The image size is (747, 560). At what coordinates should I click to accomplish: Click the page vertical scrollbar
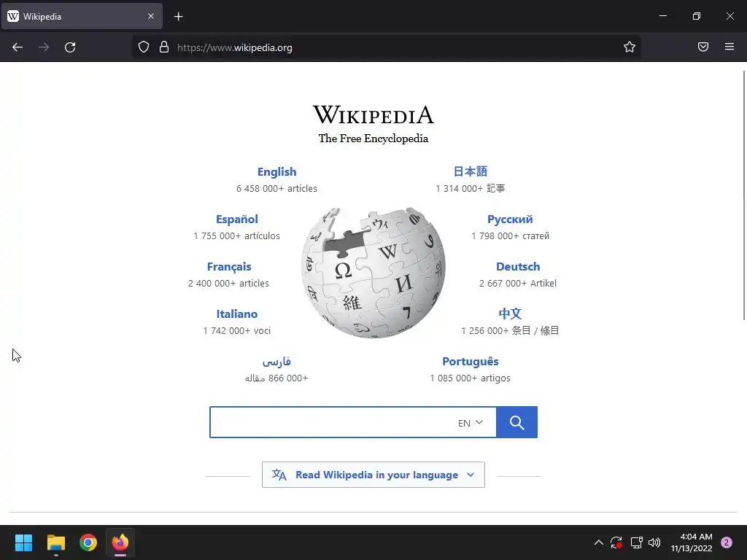(x=744, y=195)
